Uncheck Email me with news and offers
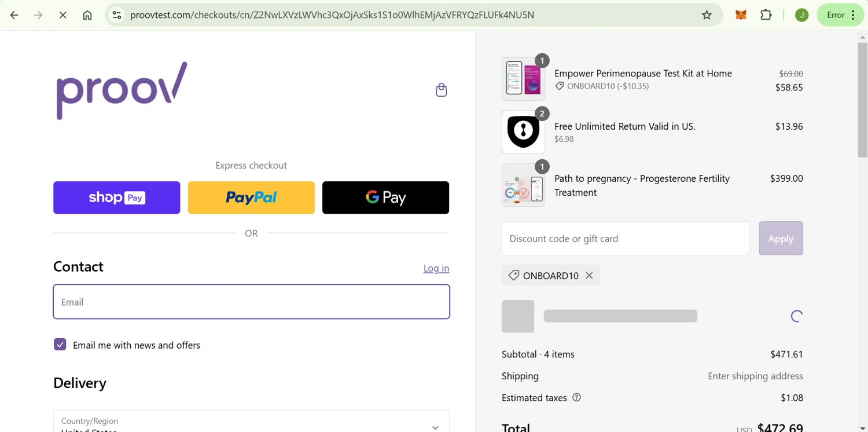The image size is (868, 432). click(x=60, y=345)
